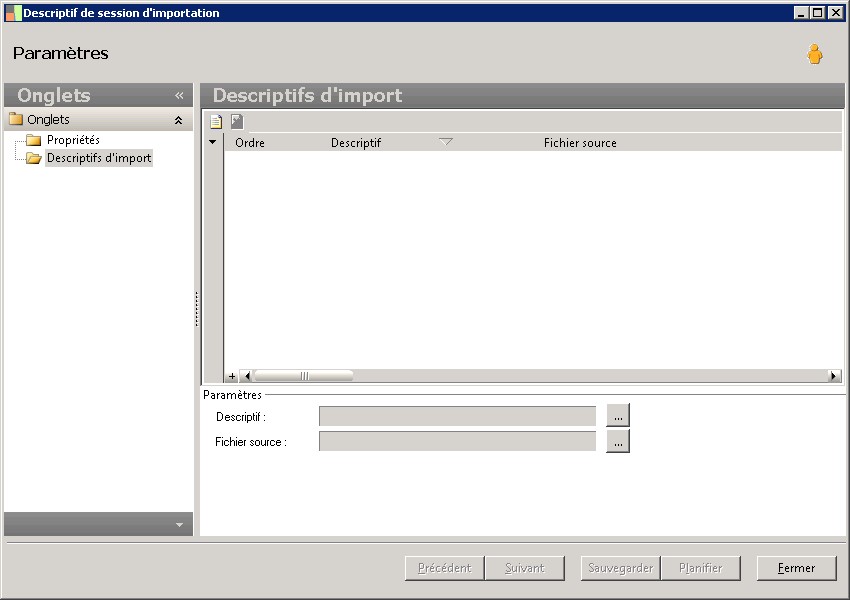This screenshot has width=850, height=600.
Task: Click the application icon in title bar
Action: [14, 13]
